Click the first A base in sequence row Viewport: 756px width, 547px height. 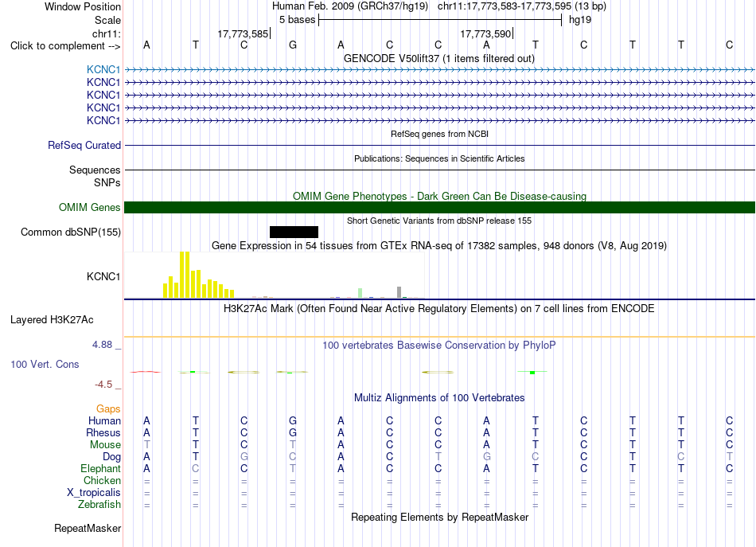tap(146, 45)
